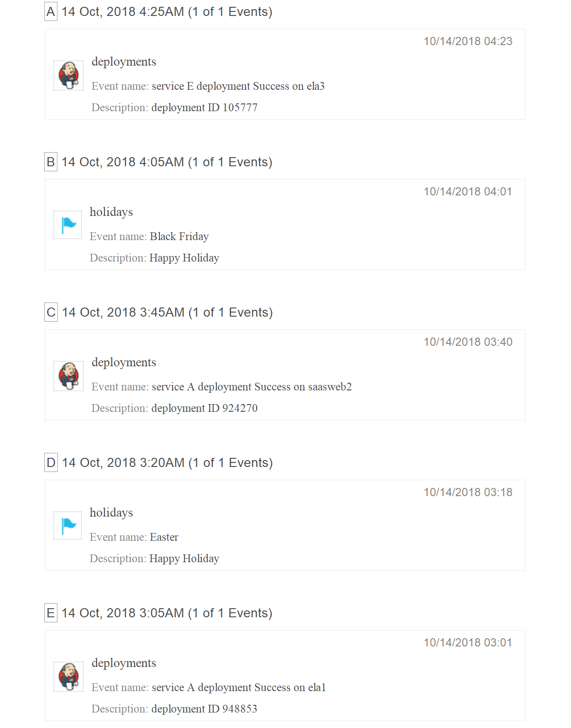Screen dimensions: 571x728
Task: Select the letter B marker badge
Action: click(x=51, y=162)
